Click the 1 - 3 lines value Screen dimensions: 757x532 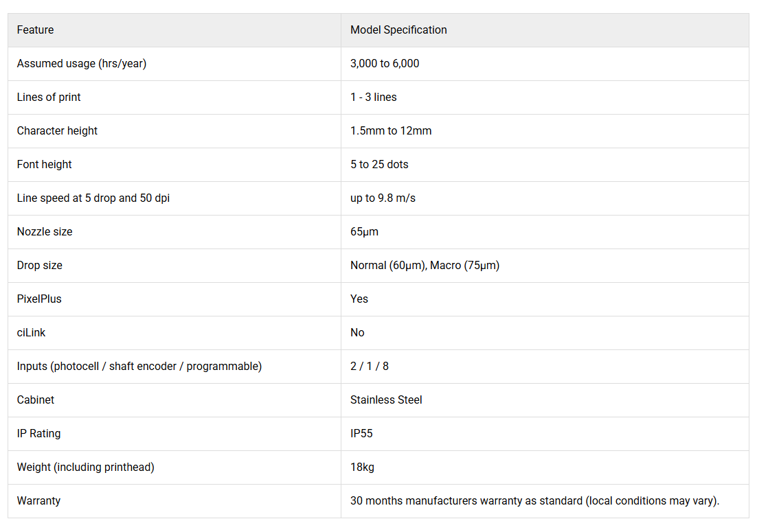pos(374,97)
